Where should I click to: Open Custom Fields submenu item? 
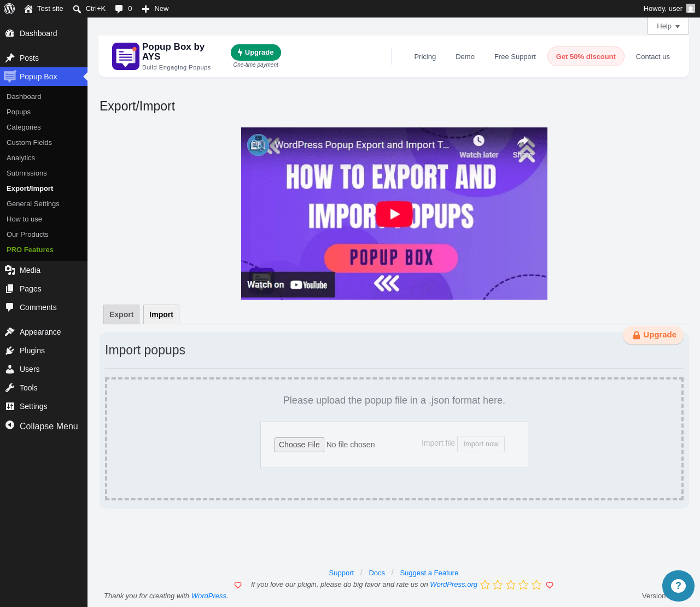(29, 143)
